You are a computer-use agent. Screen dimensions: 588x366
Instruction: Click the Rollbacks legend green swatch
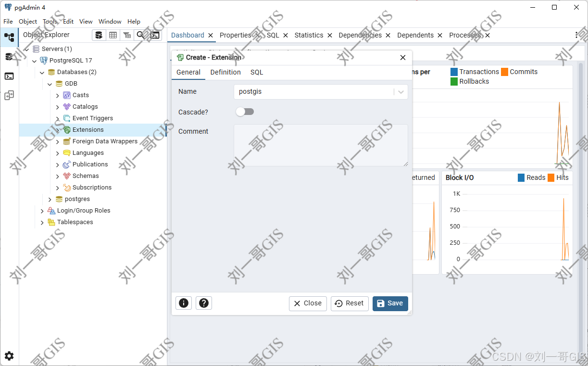(454, 81)
